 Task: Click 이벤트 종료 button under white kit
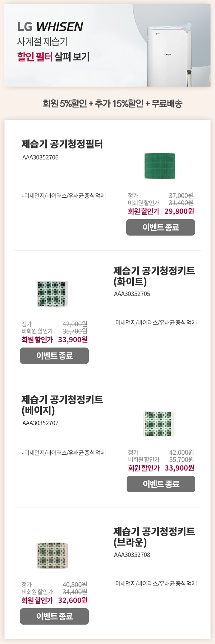coord(54,356)
